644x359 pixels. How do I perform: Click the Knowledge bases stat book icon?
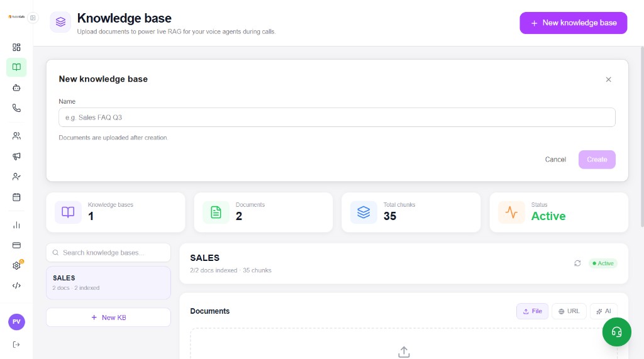[68, 213]
